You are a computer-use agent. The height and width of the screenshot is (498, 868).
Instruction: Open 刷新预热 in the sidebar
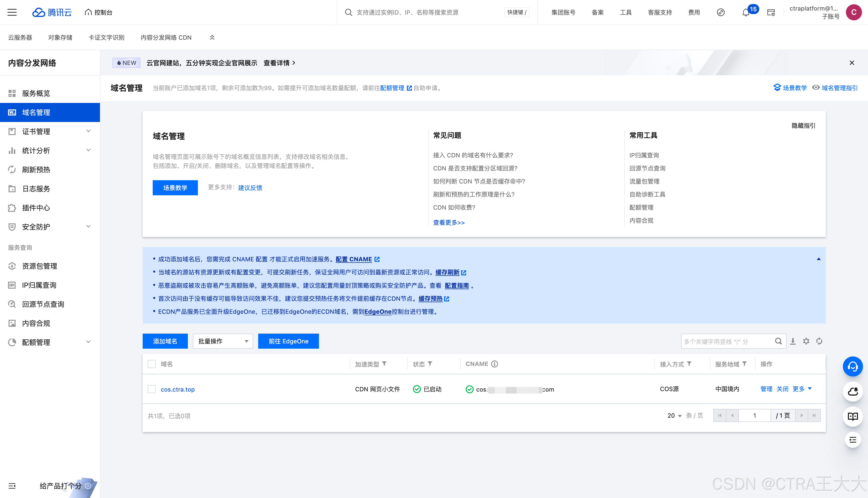(x=36, y=170)
